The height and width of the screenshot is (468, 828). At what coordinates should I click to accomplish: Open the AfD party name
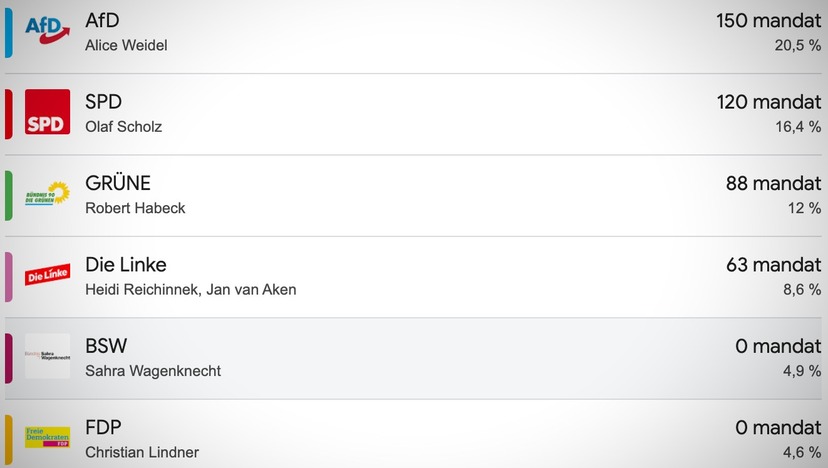tap(102, 21)
